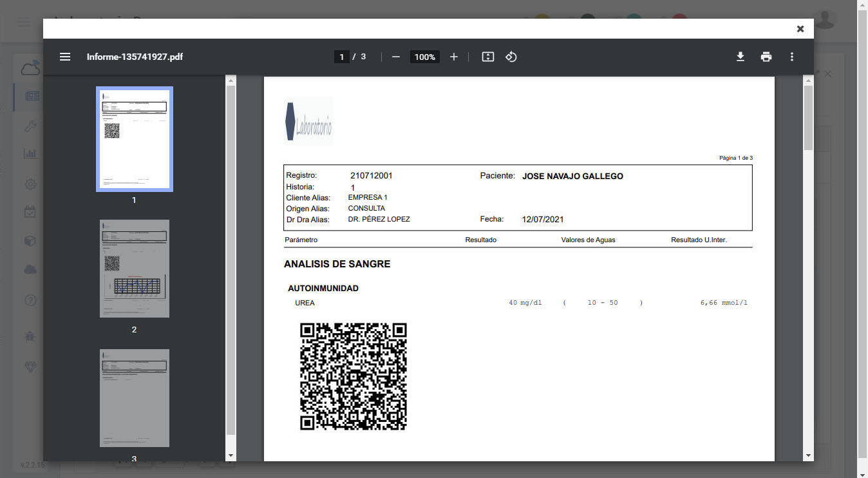Click Página 1 de 3 label
868x478 pixels.
click(x=735, y=158)
